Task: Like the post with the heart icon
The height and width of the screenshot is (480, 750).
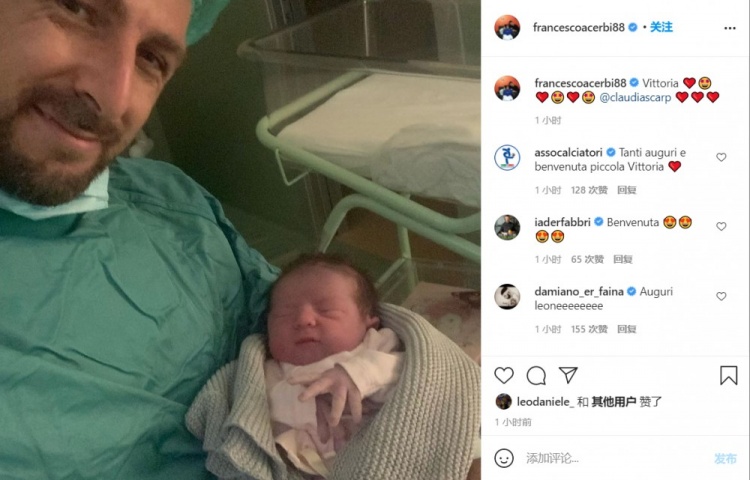Action: pyautogui.click(x=504, y=376)
